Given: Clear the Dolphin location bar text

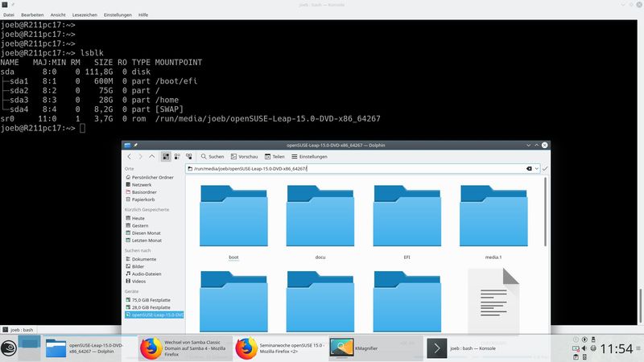Looking at the screenshot, I should tap(529, 169).
